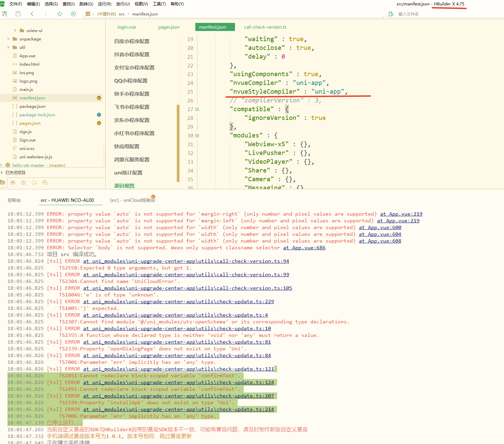Open check-update.ts:229 error link
This screenshot has width=504, height=444.
178,302
